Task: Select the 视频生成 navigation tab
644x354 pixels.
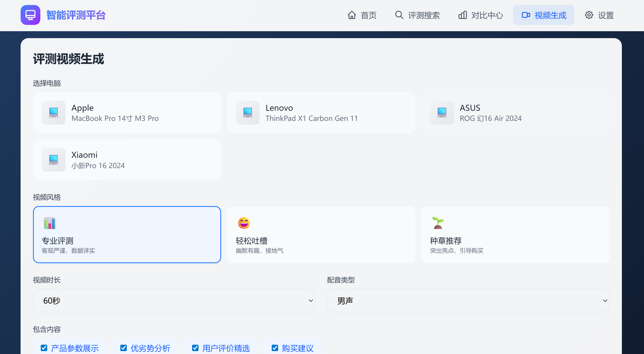Action: (544, 15)
